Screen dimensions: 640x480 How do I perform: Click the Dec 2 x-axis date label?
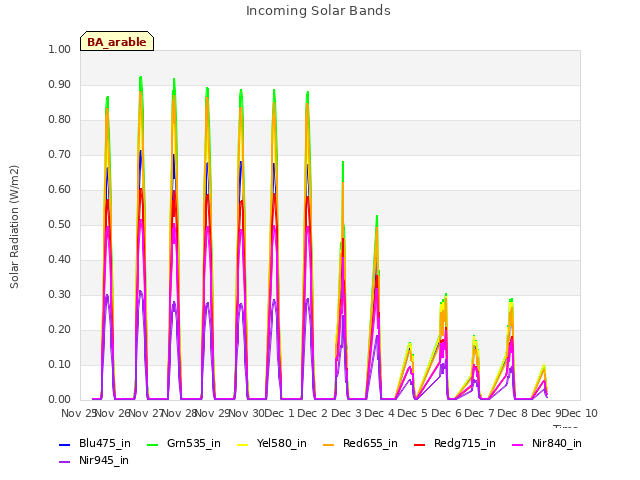tap(312, 413)
